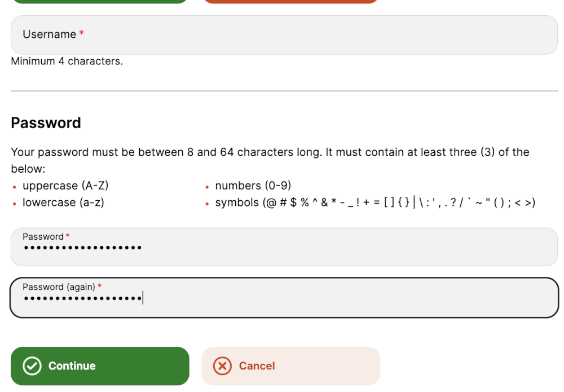The height and width of the screenshot is (392, 564).
Task: Click the symbols list requirement item
Action: (374, 202)
